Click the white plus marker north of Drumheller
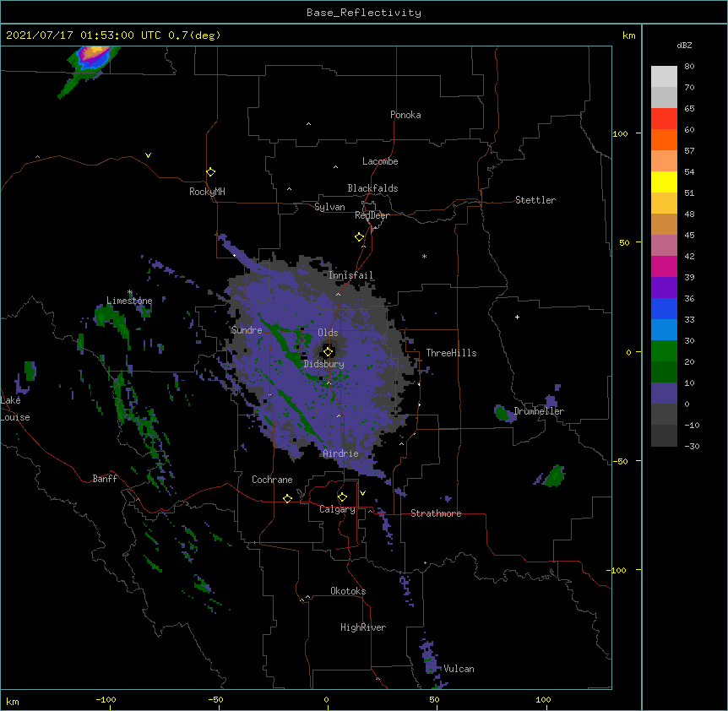 (x=517, y=317)
